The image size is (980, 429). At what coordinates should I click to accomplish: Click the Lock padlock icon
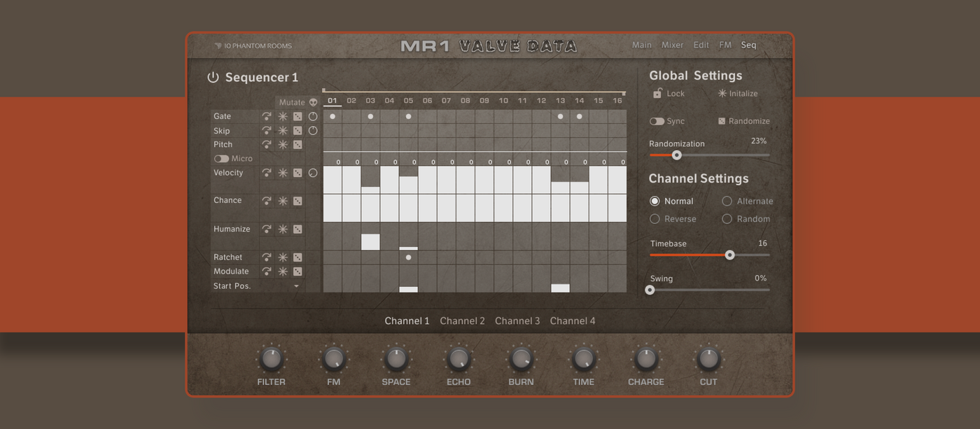pos(657,93)
